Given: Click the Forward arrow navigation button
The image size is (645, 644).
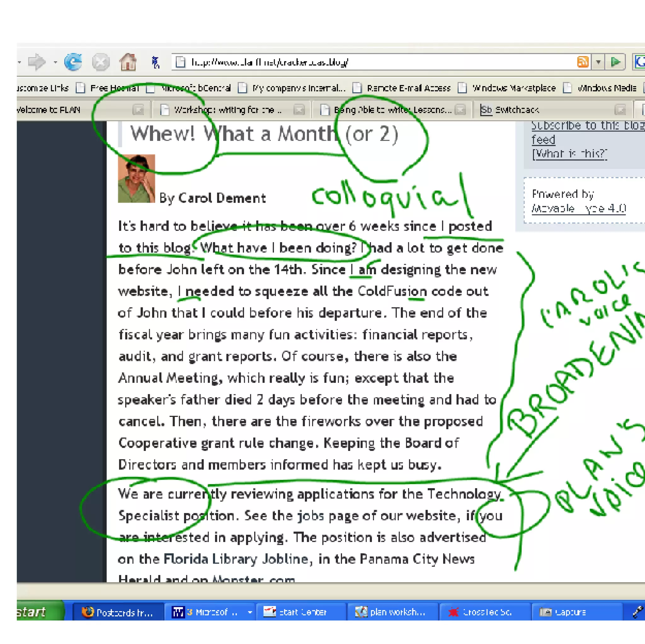Looking at the screenshot, I should coord(37,62).
